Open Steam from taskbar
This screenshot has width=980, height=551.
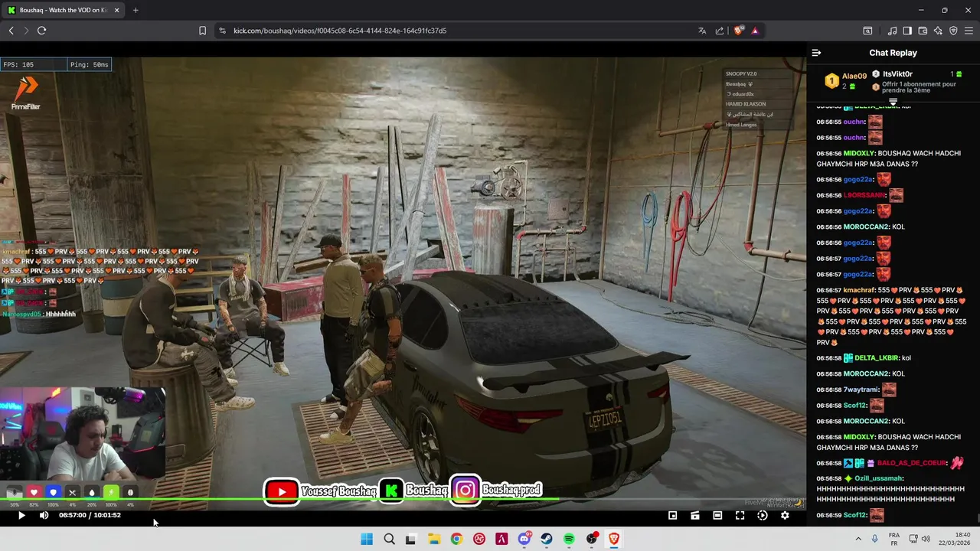[547, 539]
